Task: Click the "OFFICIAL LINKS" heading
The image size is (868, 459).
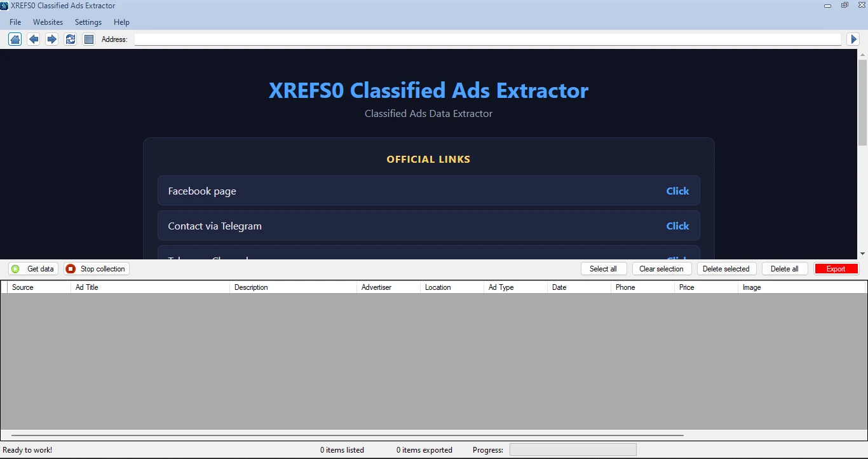Action: pos(428,160)
